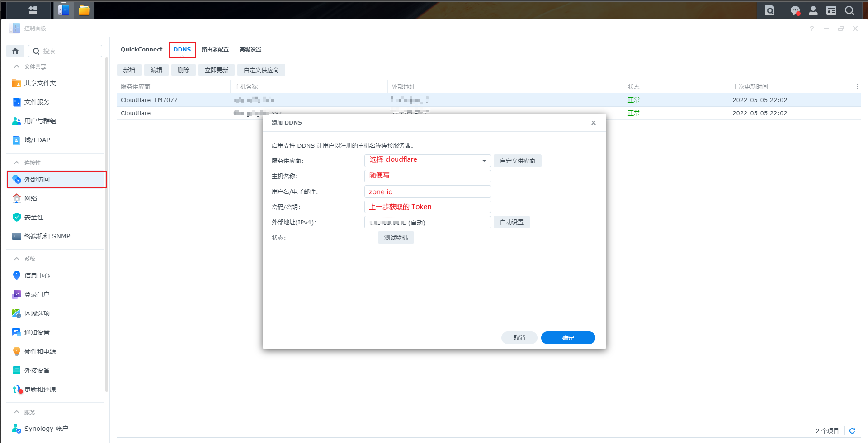The height and width of the screenshot is (443, 868).
Task: Open the 安全性 security settings
Action: tap(34, 217)
